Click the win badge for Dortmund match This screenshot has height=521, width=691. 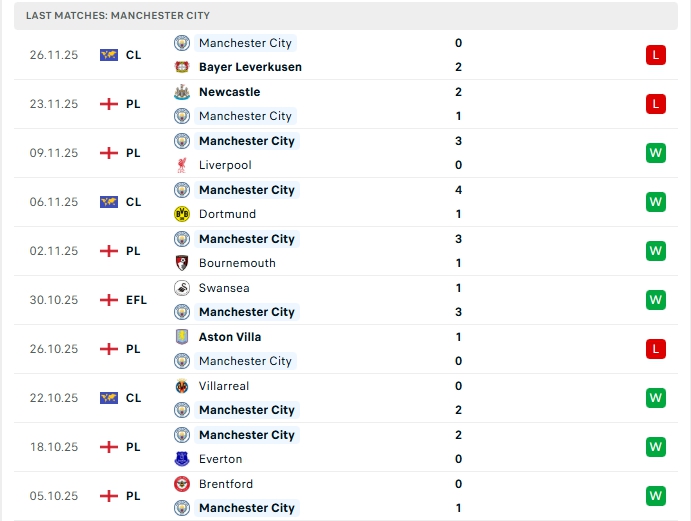pyautogui.click(x=655, y=202)
